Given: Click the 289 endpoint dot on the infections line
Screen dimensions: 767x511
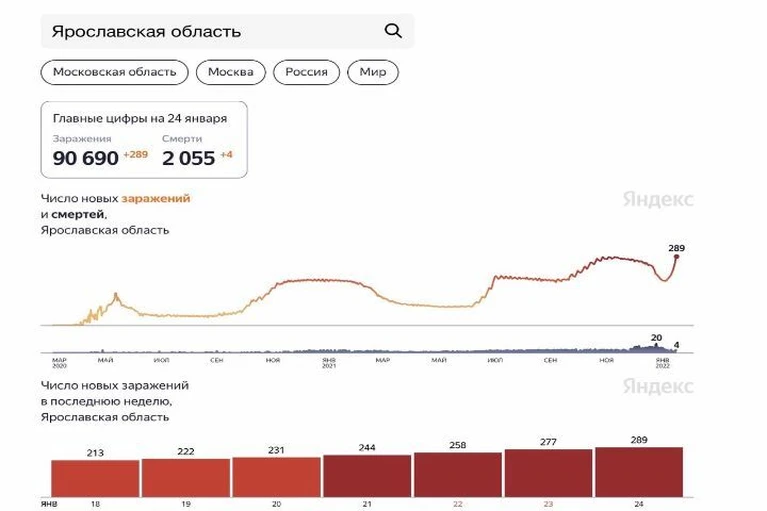Looking at the screenshot, I should pyautogui.click(x=677, y=256).
